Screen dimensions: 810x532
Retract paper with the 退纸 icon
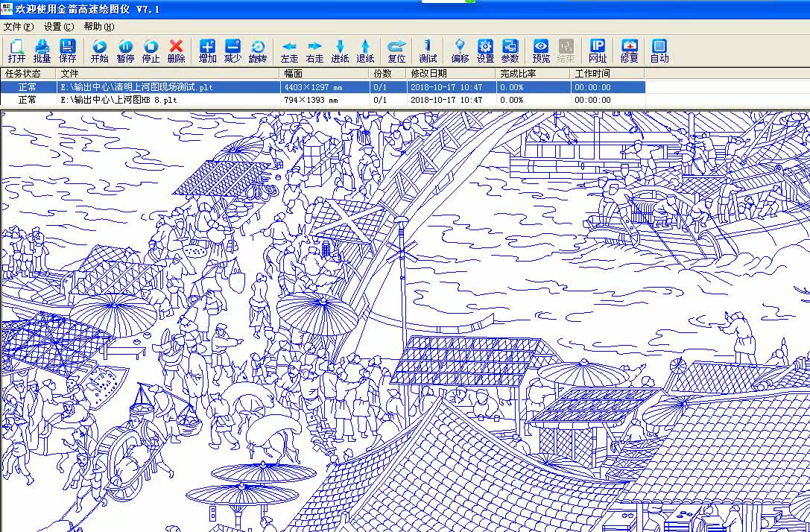click(x=365, y=51)
